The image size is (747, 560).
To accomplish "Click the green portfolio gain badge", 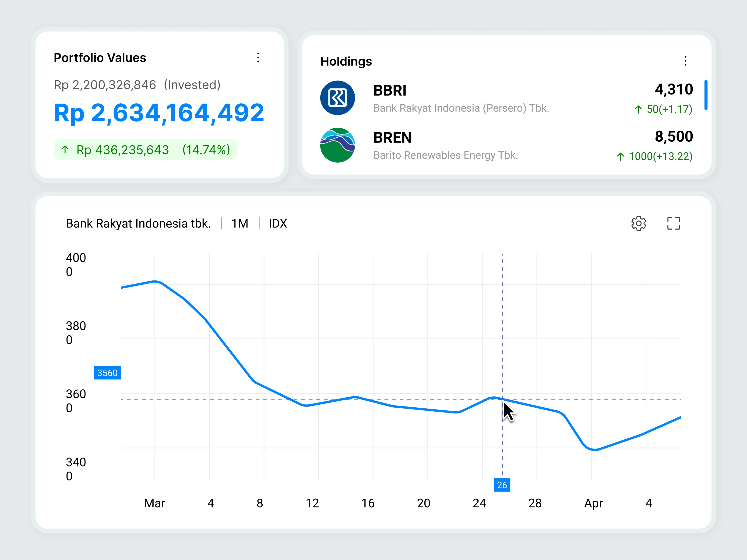I will point(146,150).
